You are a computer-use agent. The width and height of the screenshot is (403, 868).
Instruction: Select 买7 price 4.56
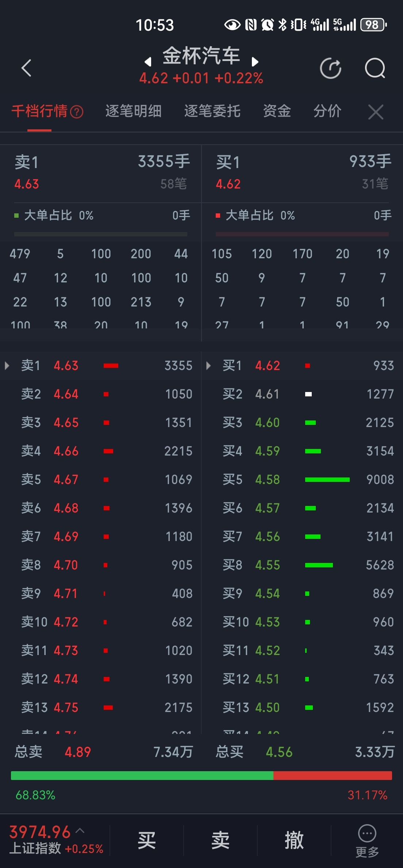pos(268,537)
